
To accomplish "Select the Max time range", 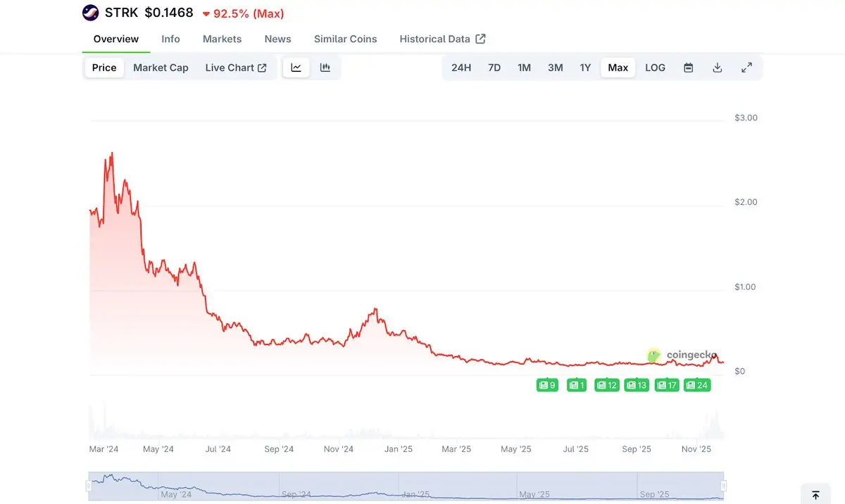I will click(618, 68).
